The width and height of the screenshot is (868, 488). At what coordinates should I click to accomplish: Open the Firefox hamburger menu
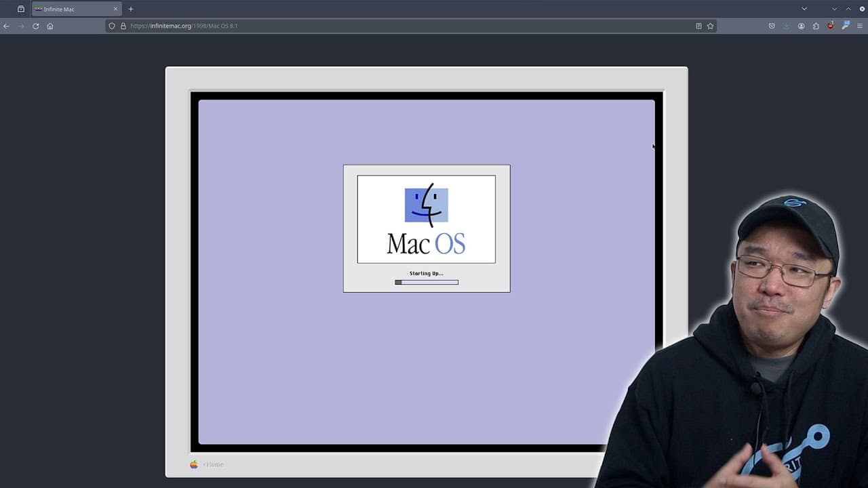(860, 26)
